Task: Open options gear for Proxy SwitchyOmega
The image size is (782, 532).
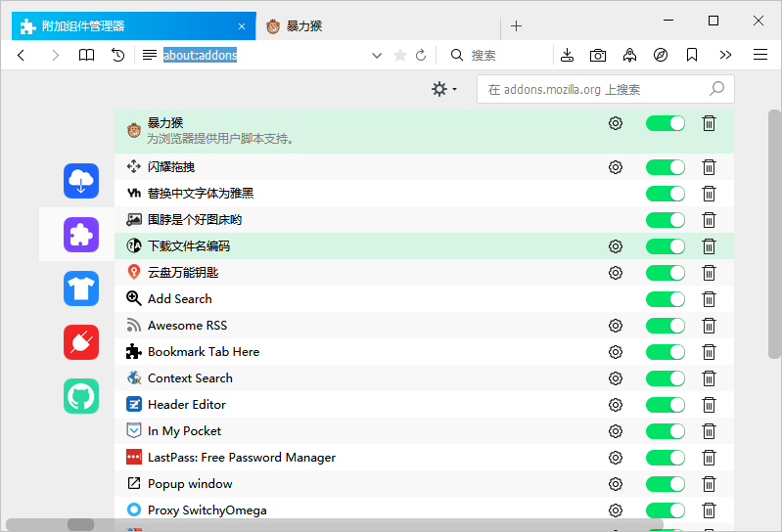Action: pos(616,510)
